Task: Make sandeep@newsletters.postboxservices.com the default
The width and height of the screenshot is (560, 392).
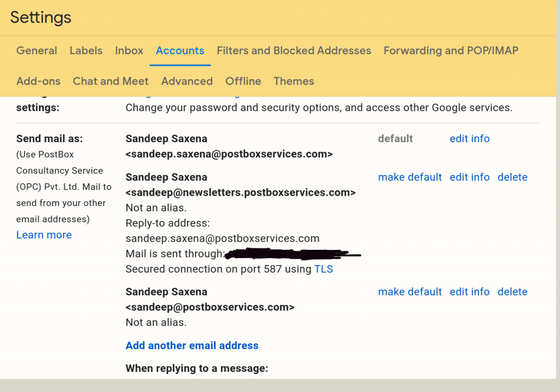Action: click(x=410, y=177)
